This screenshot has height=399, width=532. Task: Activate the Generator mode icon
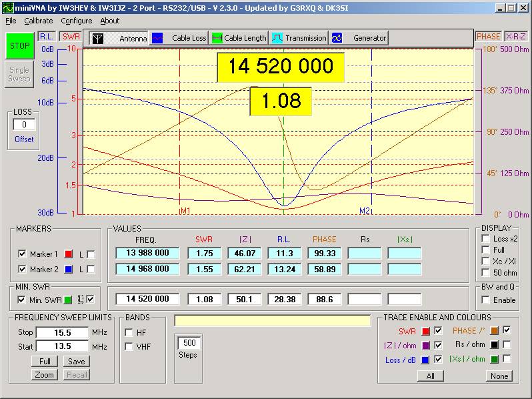tap(337, 38)
